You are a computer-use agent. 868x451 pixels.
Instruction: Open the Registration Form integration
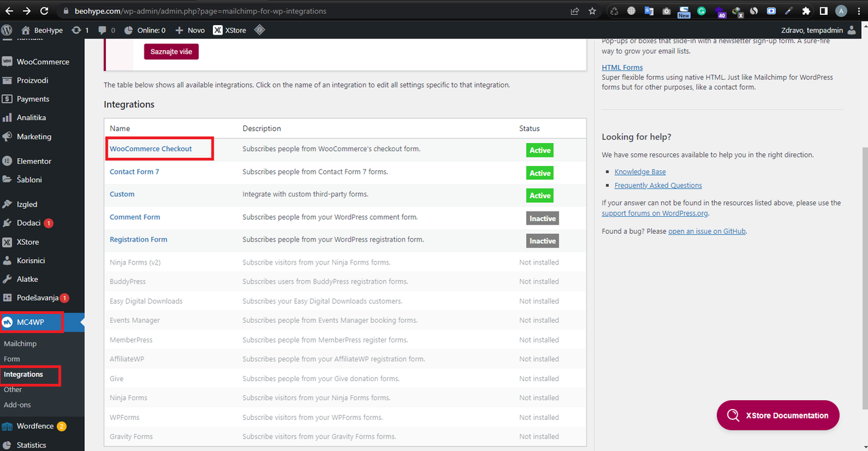[138, 239]
